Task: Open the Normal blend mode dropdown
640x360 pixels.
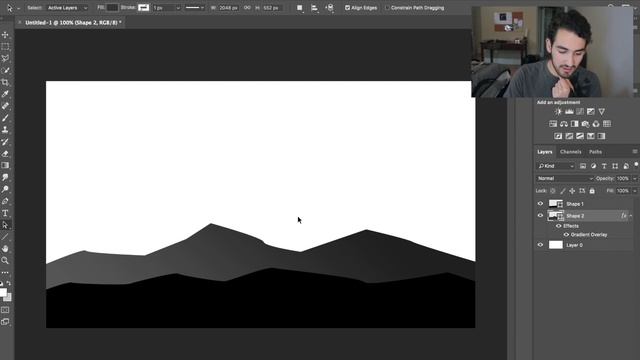Action: (565, 178)
